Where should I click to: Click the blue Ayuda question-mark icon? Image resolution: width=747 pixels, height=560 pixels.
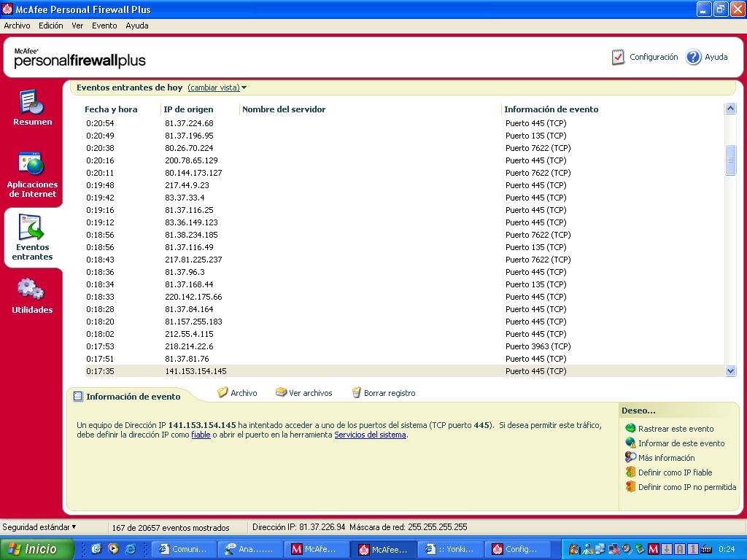[693, 57]
